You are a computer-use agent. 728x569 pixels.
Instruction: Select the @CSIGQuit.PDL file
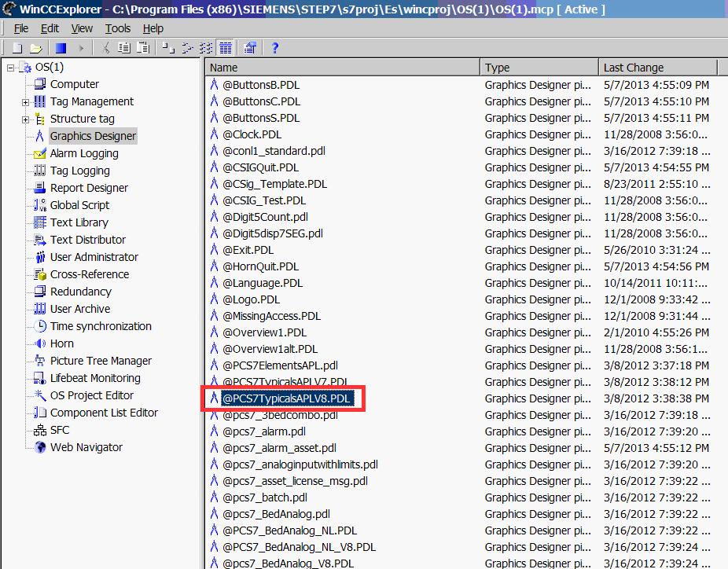tap(260, 167)
